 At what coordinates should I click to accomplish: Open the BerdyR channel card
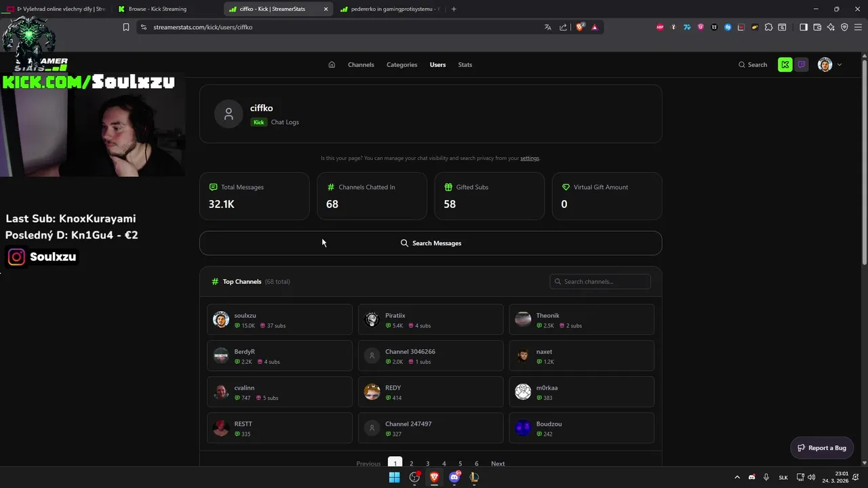coord(279,356)
